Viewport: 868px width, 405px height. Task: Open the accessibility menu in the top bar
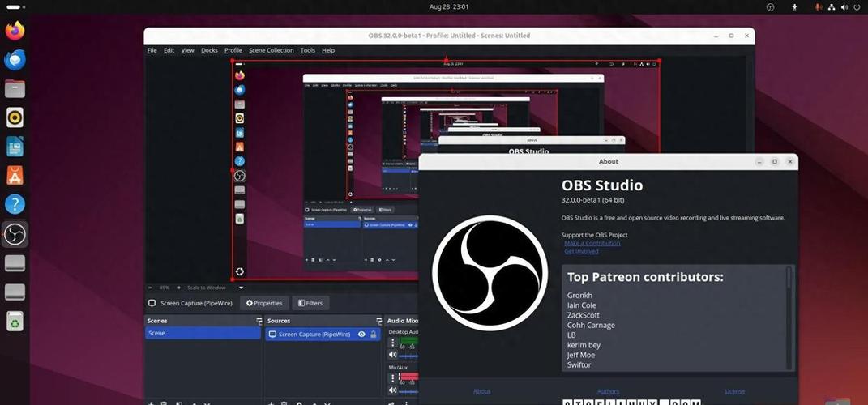[x=795, y=7]
